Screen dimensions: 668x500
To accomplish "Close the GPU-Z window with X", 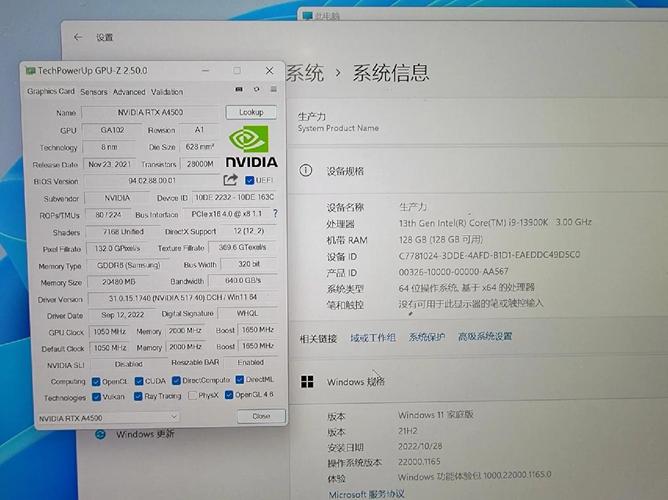I will click(x=269, y=71).
